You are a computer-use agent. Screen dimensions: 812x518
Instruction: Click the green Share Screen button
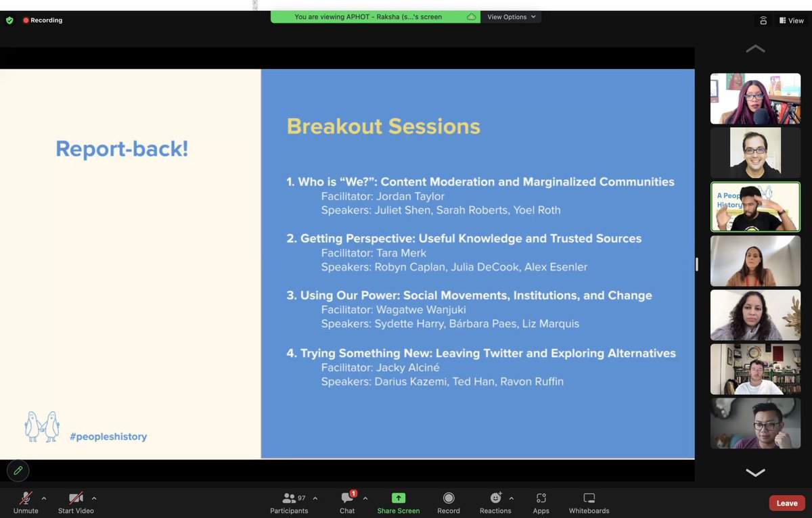[x=399, y=502]
